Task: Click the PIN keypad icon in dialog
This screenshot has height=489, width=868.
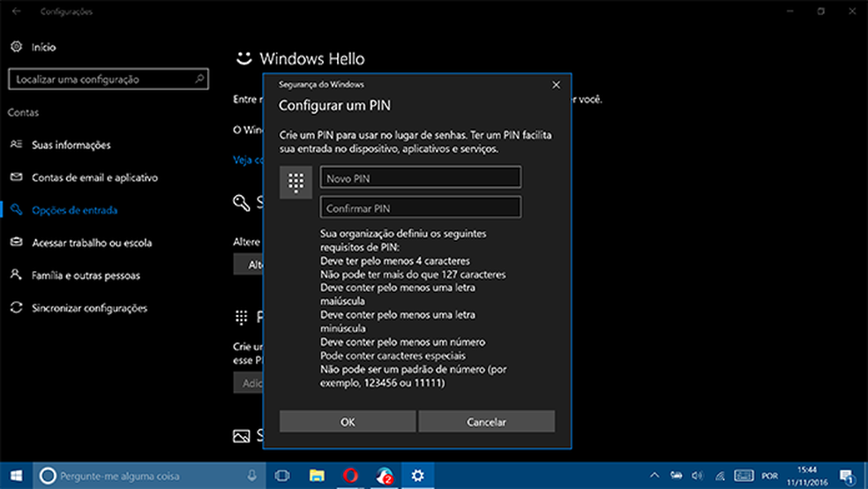Action: 296,182
